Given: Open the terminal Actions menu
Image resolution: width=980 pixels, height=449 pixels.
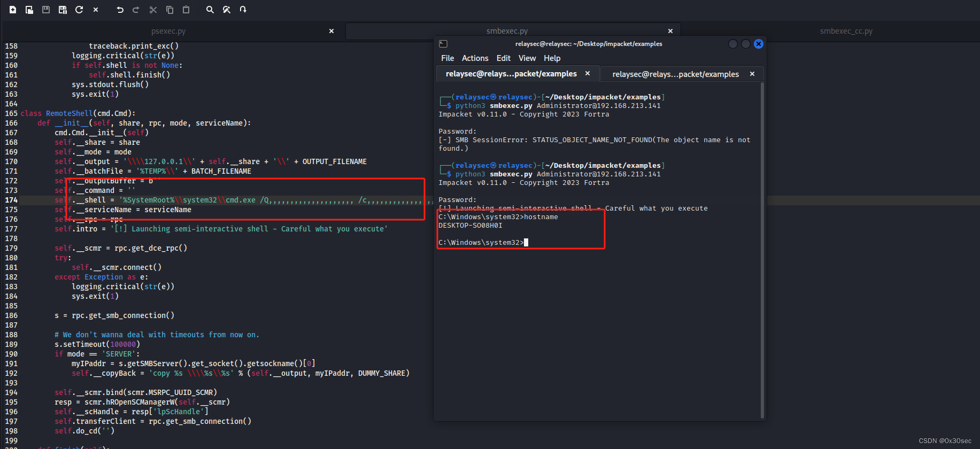Looking at the screenshot, I should pyautogui.click(x=475, y=58).
